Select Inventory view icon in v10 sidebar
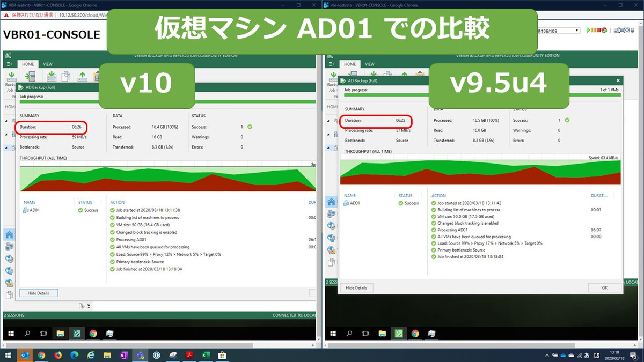Image resolution: width=644 pixels, height=362 pixels. 9,247
